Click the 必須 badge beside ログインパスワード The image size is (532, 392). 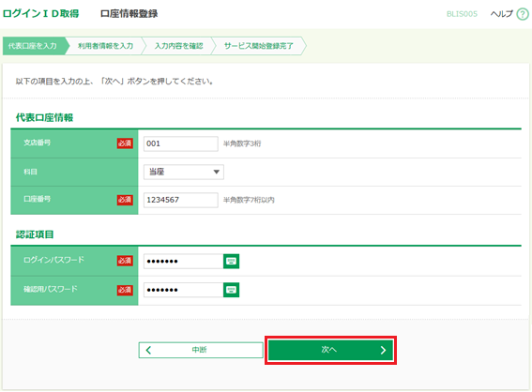point(125,261)
